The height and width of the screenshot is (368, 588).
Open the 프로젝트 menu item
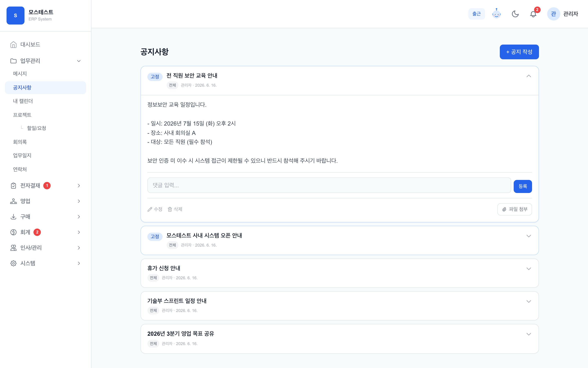point(46,115)
